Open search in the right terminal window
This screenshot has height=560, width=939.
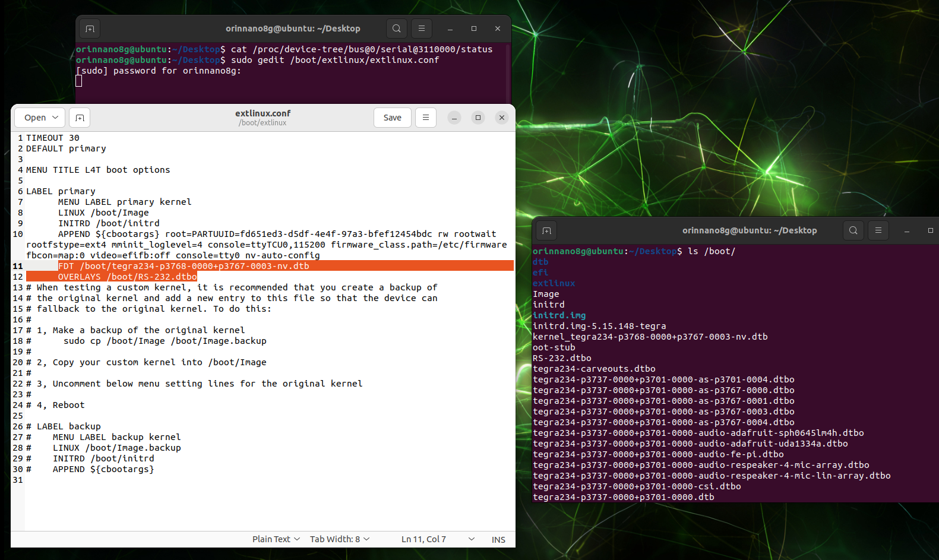tap(853, 230)
